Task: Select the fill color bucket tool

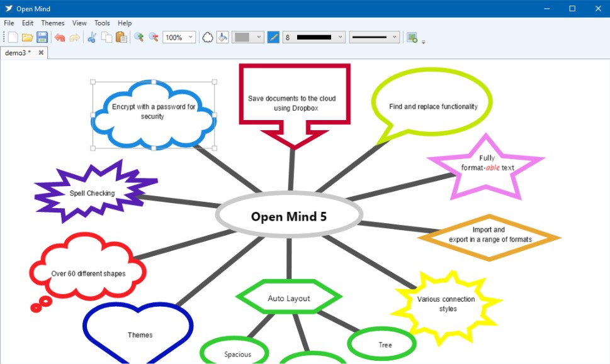Action: tap(223, 37)
